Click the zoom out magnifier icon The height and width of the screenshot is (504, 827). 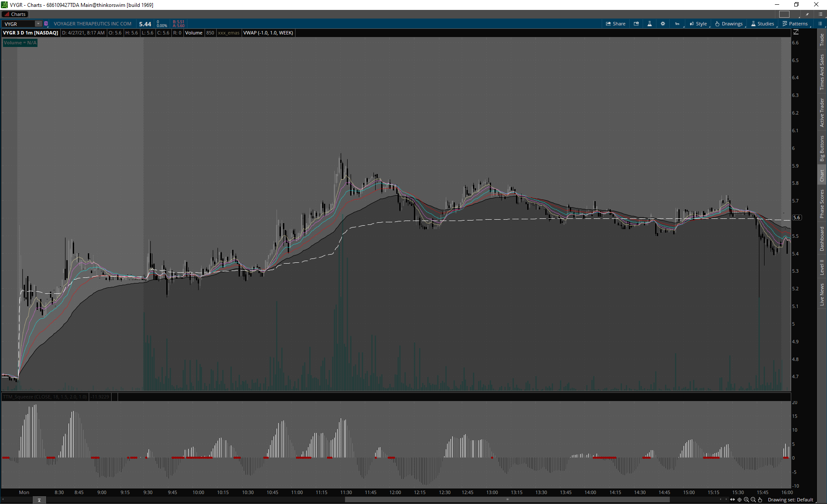(x=753, y=500)
